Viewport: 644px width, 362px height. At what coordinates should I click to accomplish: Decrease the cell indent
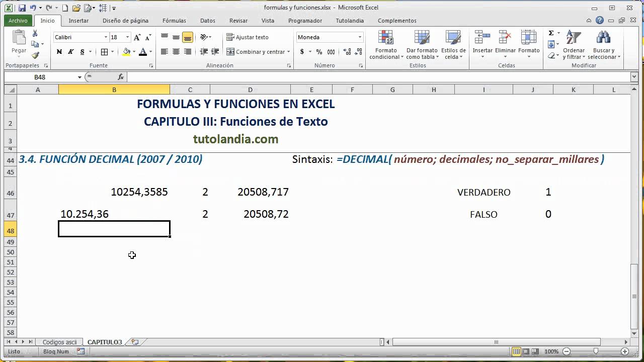click(203, 52)
